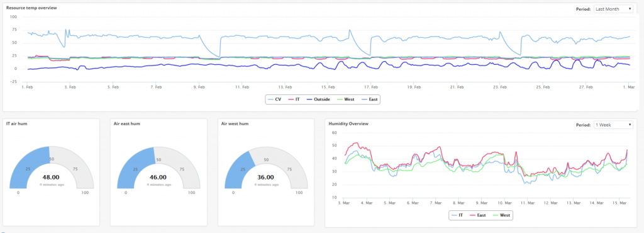Image resolution: width=644 pixels, height=233 pixels.
Task: Click the 23. Feb axis label
Action: (x=500, y=87)
